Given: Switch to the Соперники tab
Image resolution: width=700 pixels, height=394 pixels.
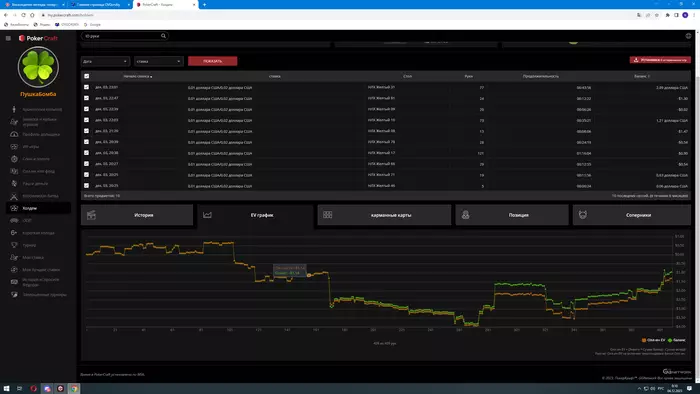Looking at the screenshot, I should coord(632,215).
